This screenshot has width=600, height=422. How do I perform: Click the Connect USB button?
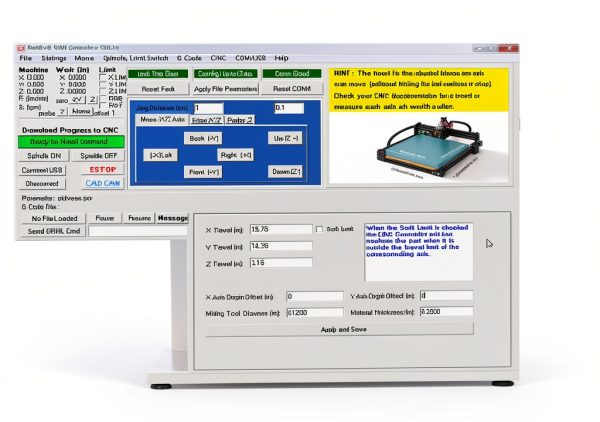pyautogui.click(x=42, y=170)
